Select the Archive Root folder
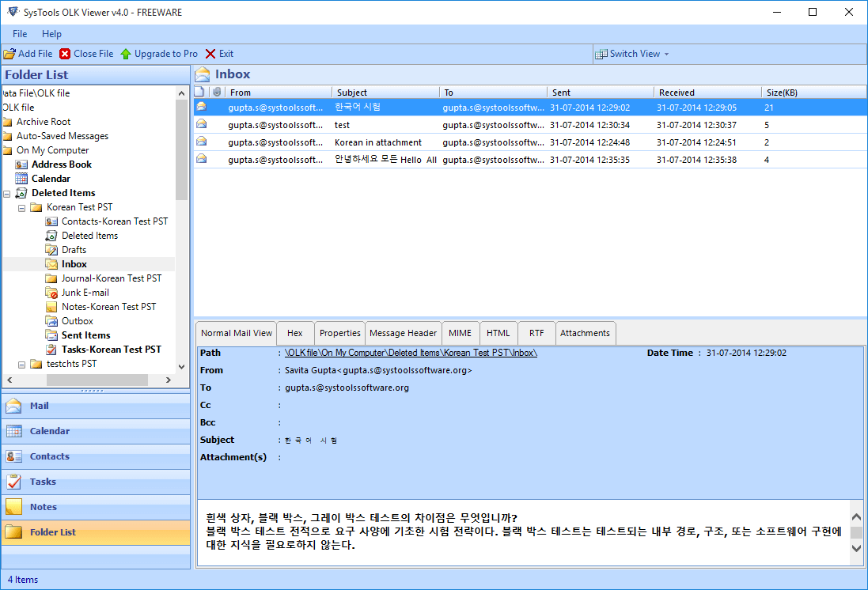Screen dimensions: 868x590 (44, 122)
